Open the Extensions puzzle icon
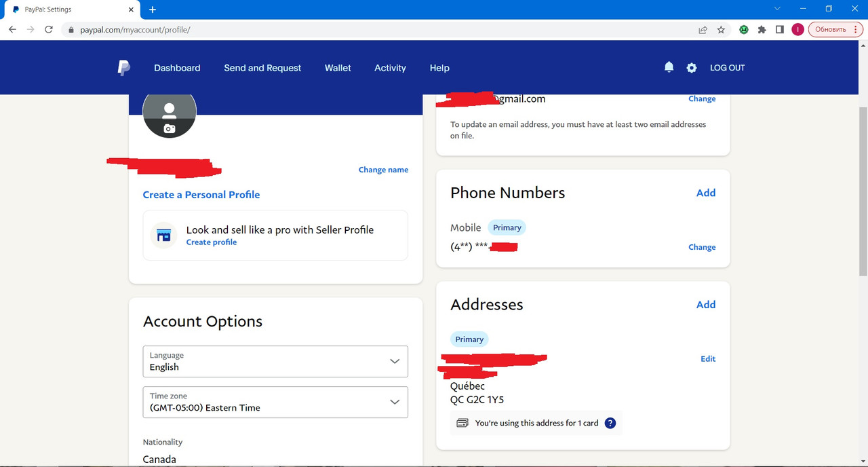Screen dimensions: 868x467 [x=762, y=30]
